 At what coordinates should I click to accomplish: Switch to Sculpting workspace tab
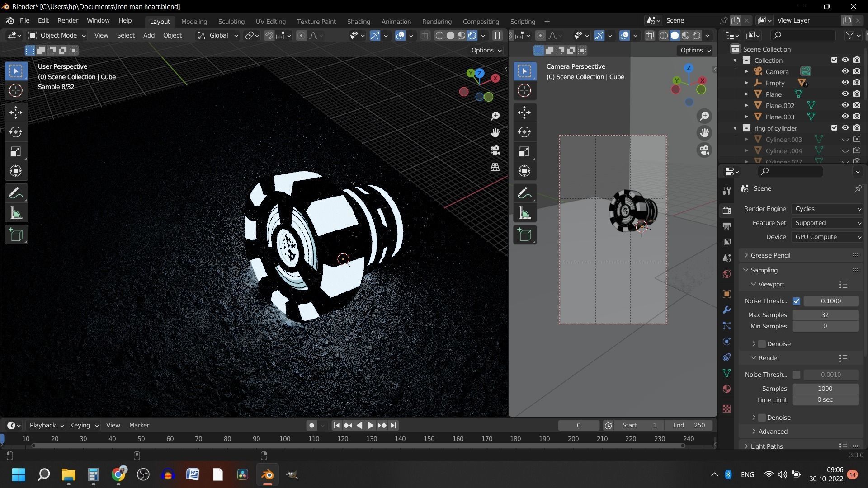pyautogui.click(x=231, y=21)
